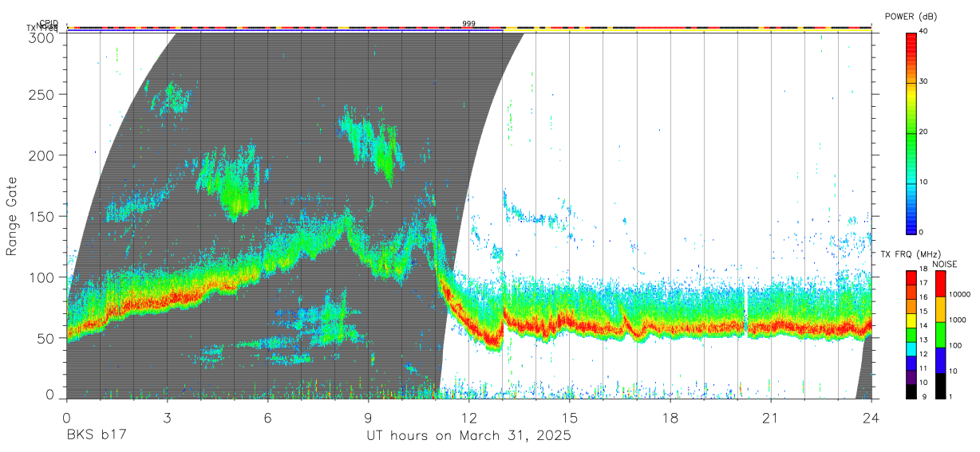Select the 40 tick on the power scale
Image resolution: width=980 pixels, height=452 pixels.
click(x=925, y=32)
